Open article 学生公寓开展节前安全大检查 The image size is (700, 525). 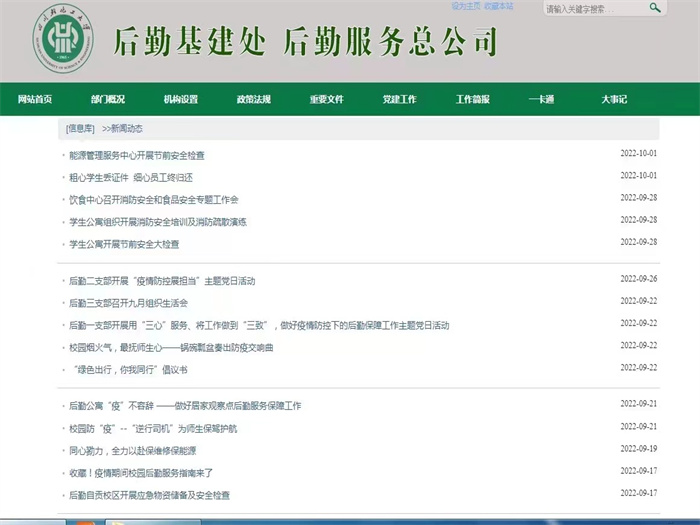click(x=124, y=243)
